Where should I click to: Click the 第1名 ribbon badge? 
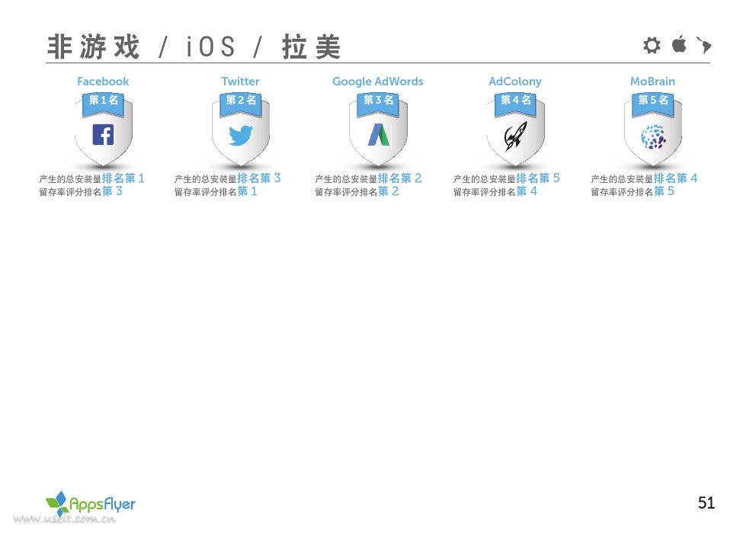[103, 103]
